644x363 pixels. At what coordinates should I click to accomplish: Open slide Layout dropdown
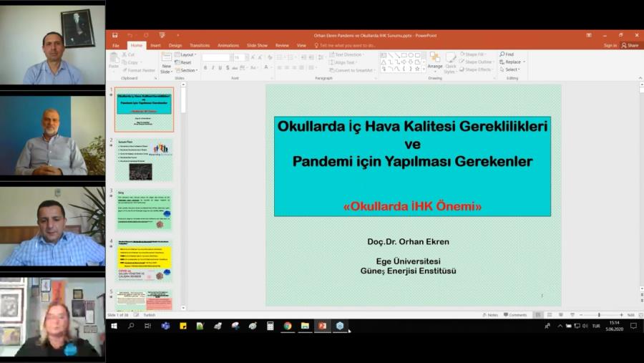(x=185, y=54)
